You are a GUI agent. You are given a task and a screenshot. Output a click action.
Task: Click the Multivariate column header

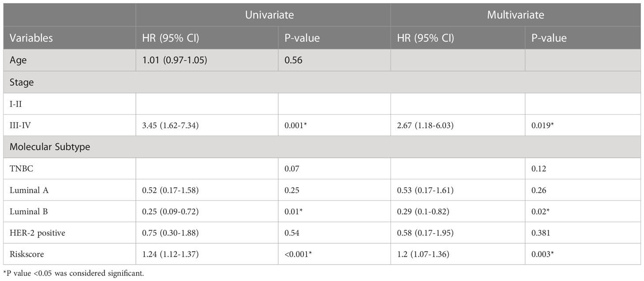[515, 15]
